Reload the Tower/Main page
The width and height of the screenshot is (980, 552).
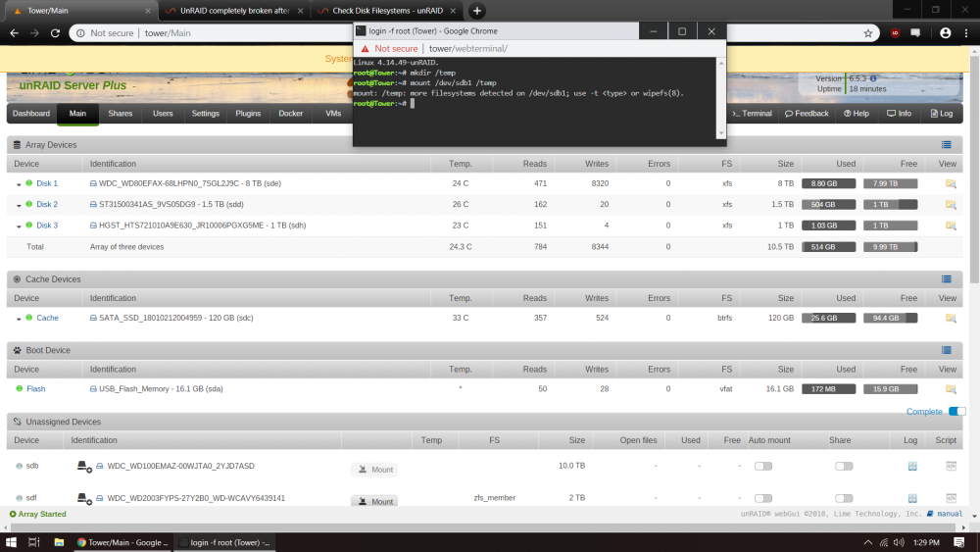pyautogui.click(x=55, y=33)
